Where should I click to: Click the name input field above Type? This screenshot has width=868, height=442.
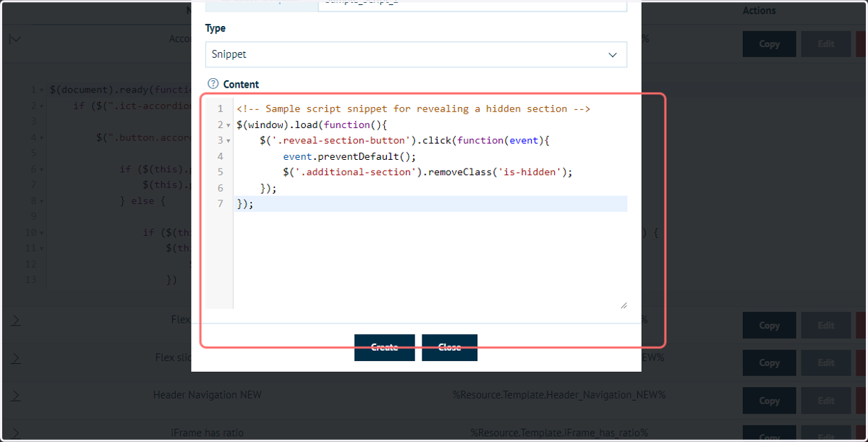click(x=472, y=5)
